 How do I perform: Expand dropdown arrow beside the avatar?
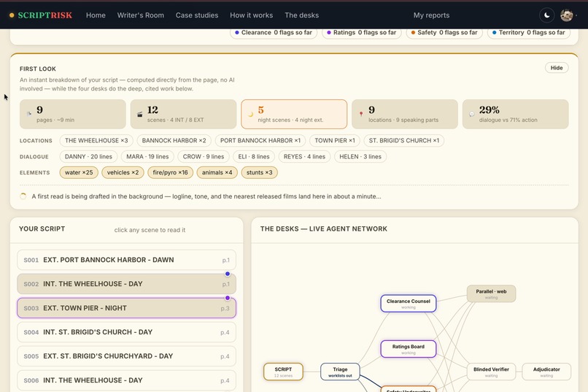coord(576,15)
